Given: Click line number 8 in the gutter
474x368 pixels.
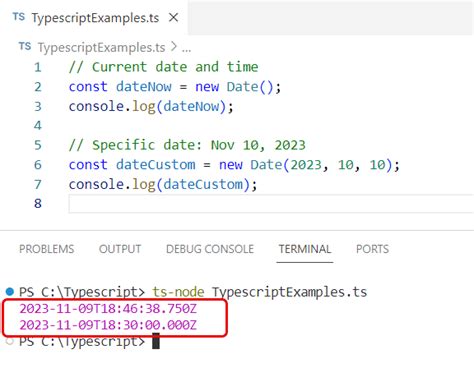Looking at the screenshot, I should [38, 203].
